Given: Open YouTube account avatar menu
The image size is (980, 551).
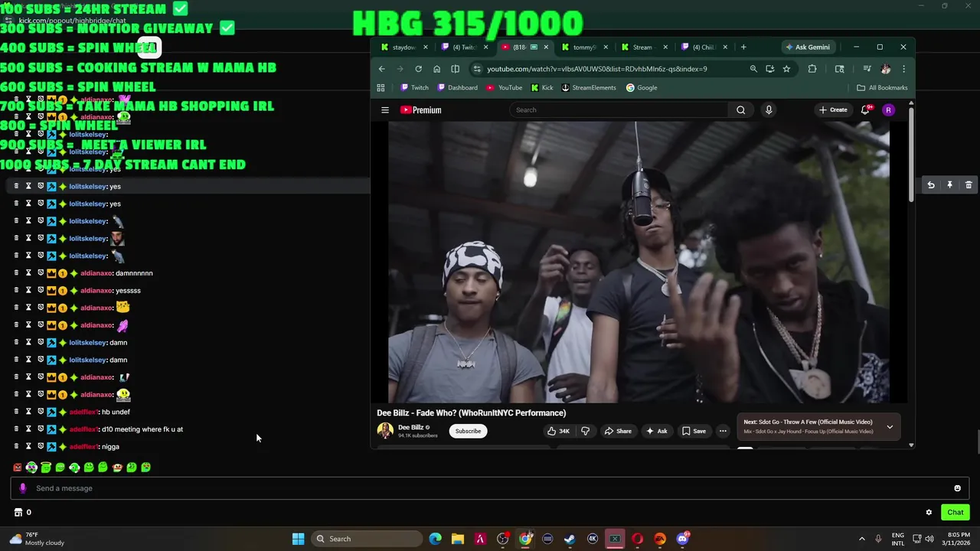Looking at the screenshot, I should click(x=888, y=110).
